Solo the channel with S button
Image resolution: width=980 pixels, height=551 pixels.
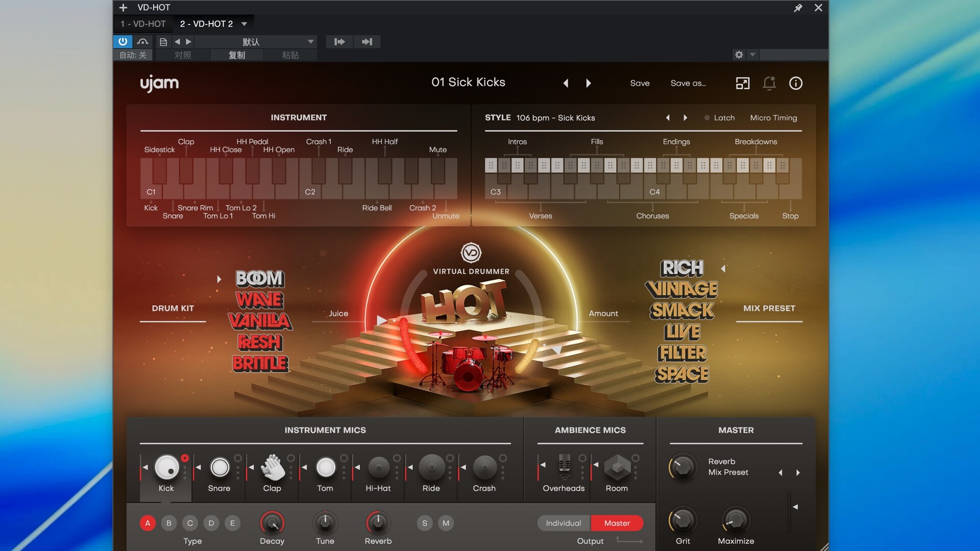[425, 523]
